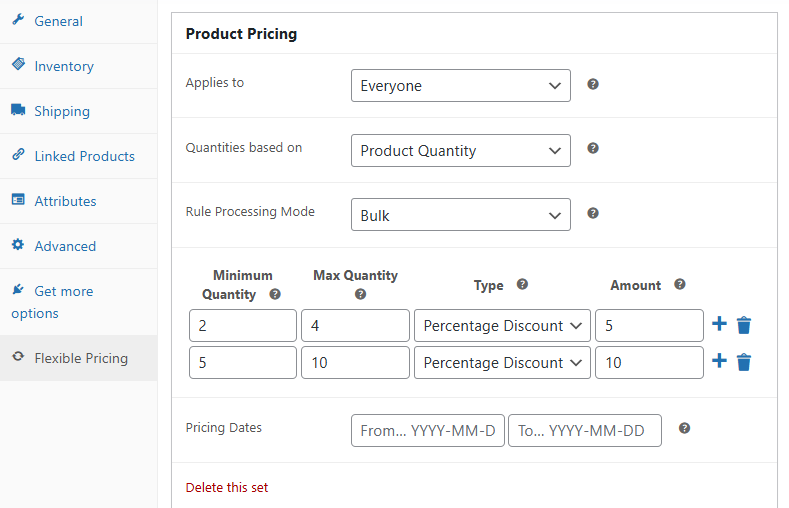Viewport: 789px width, 508px height.
Task: Click the To pricing date field
Action: [585, 431]
